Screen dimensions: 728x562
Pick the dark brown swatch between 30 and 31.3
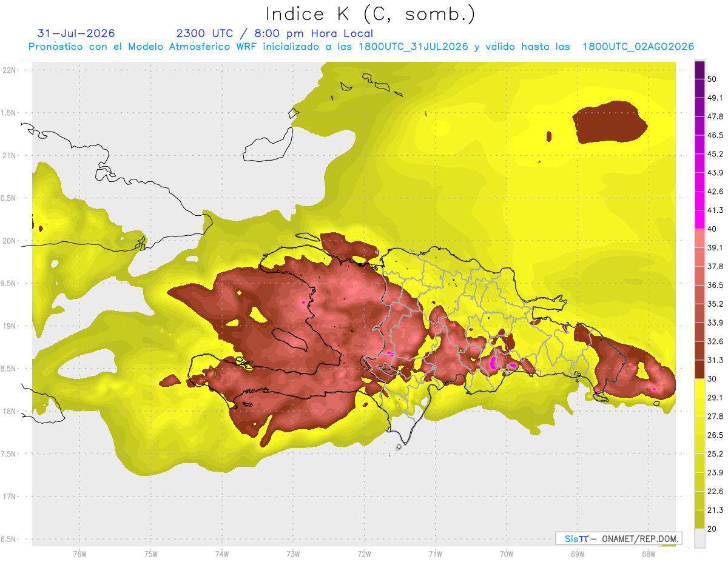pos(699,369)
